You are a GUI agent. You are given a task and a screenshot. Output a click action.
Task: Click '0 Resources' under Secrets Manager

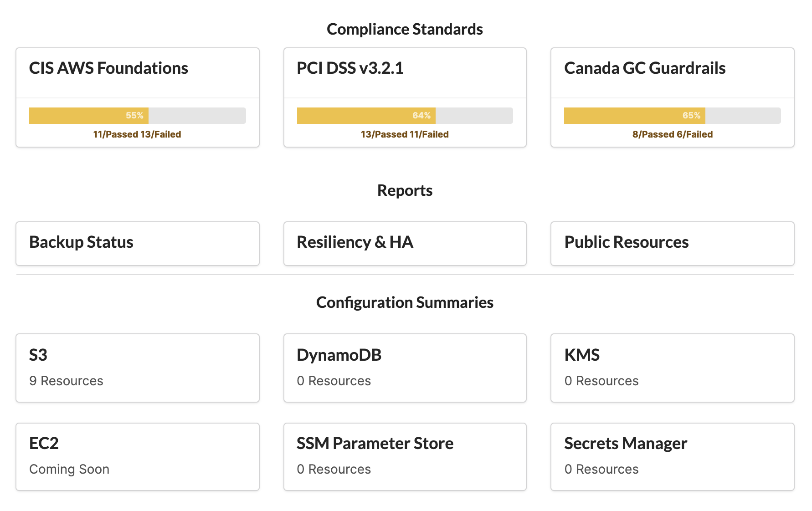tap(601, 469)
